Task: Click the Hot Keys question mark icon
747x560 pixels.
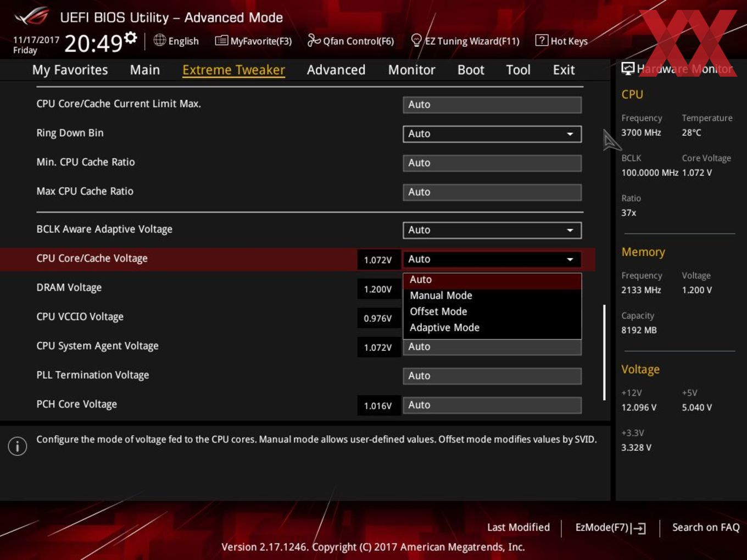Action: 542,40
